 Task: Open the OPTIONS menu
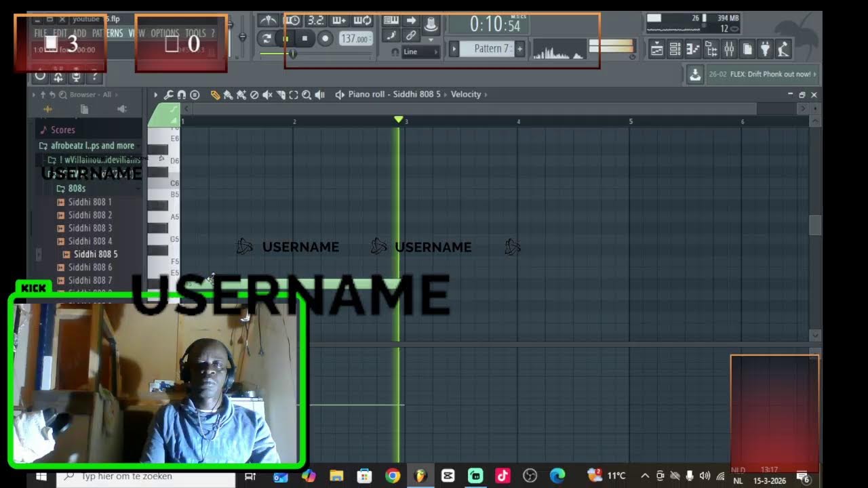coord(165,33)
